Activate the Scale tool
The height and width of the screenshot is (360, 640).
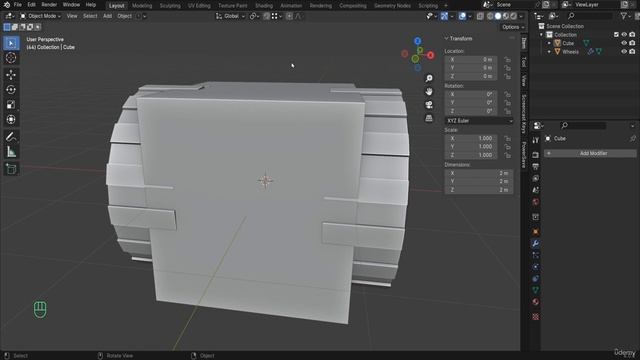(x=11, y=104)
